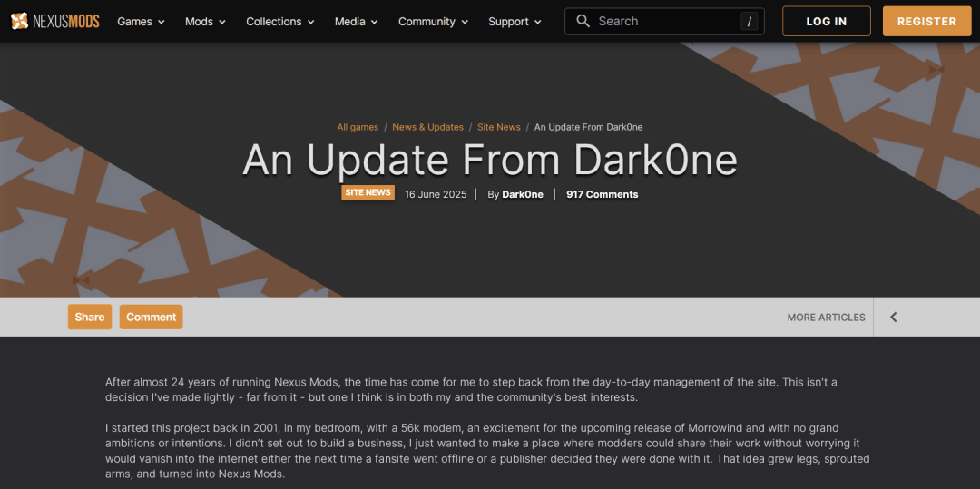
Task: Follow the All games breadcrumb link
Action: pyautogui.click(x=358, y=127)
